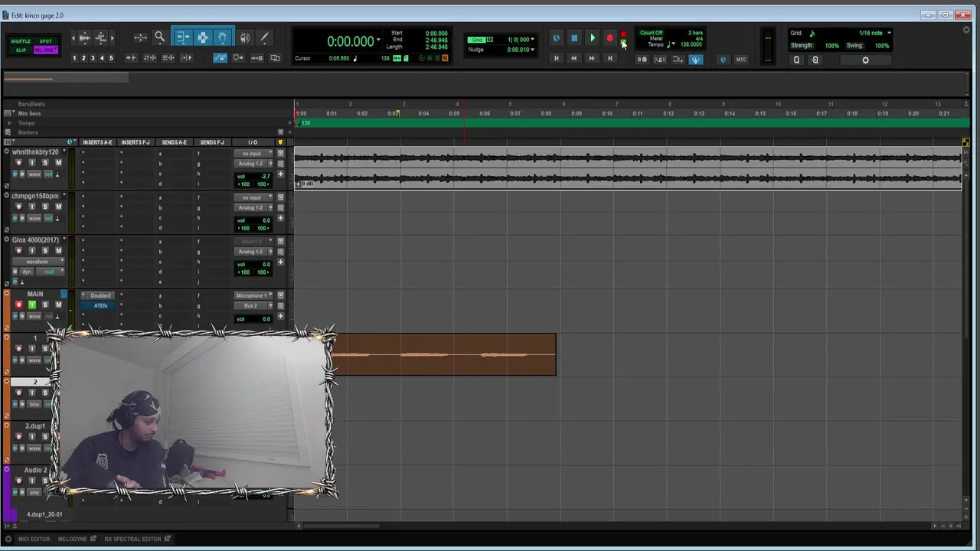This screenshot has width=980, height=551.
Task: Click the Rewind transport button
Action: tap(573, 58)
